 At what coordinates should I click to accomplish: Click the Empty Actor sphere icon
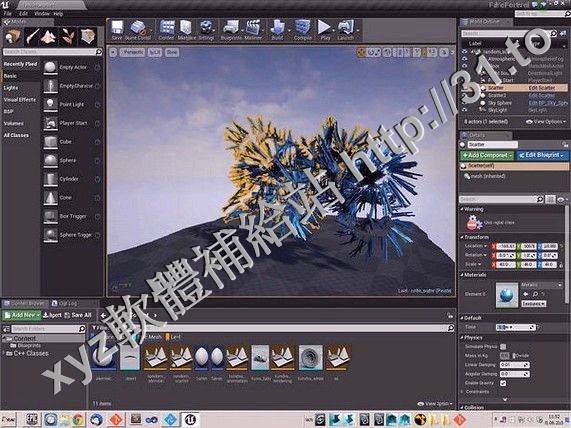coord(50,67)
